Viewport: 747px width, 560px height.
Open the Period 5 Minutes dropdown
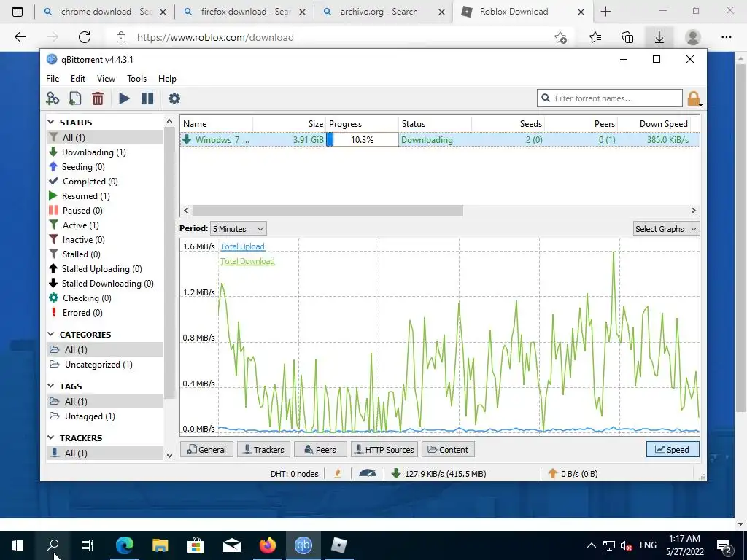239,228
